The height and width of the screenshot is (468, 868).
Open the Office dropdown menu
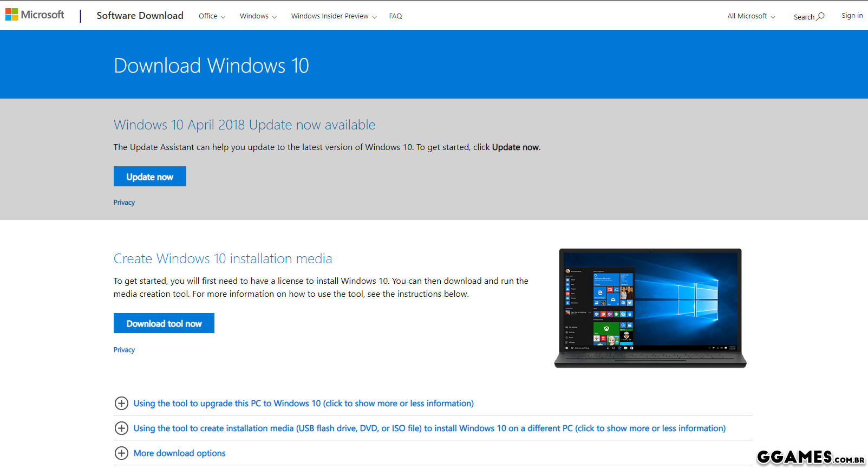coord(212,16)
